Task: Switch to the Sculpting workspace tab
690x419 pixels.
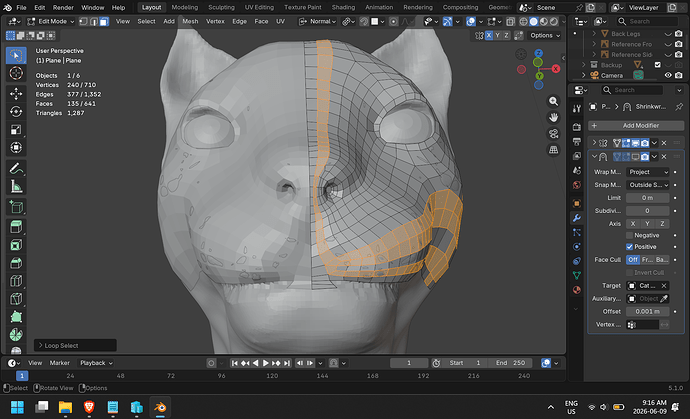Action: 221,7
